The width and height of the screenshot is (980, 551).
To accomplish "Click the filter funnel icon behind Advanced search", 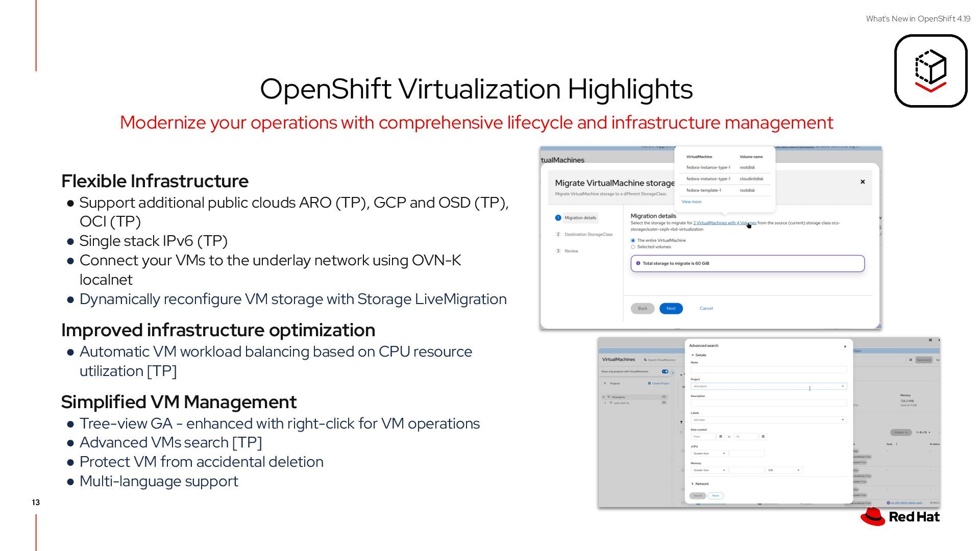I will click(x=681, y=422).
